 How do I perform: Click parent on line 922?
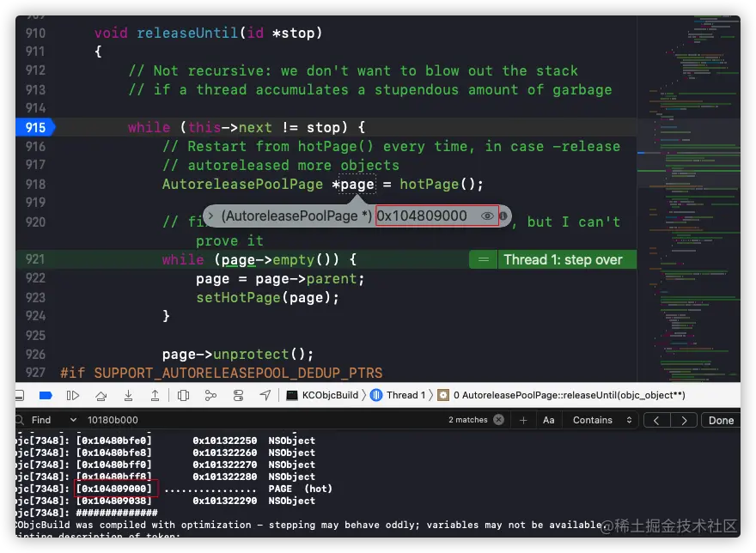[332, 279]
